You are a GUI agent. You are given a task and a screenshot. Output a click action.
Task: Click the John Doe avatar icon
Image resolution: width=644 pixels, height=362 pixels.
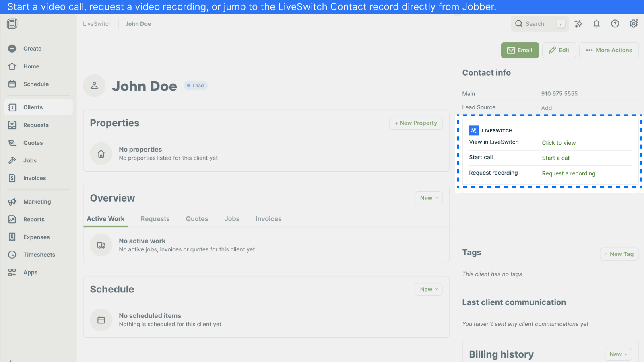95,86
